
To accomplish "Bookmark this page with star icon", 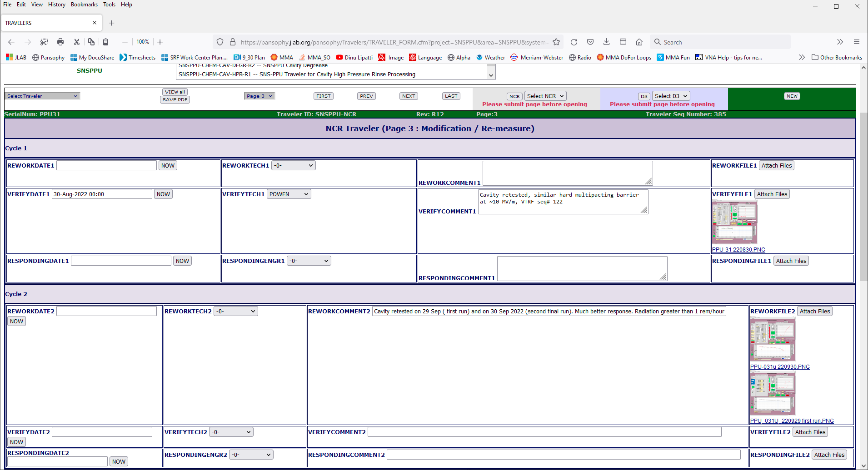I will (x=556, y=42).
